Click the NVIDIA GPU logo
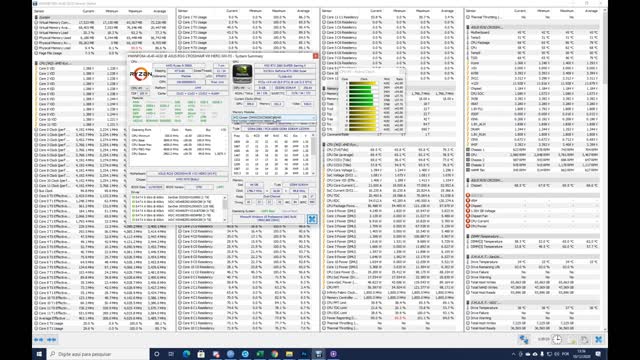The image size is (640, 360). coord(242,74)
